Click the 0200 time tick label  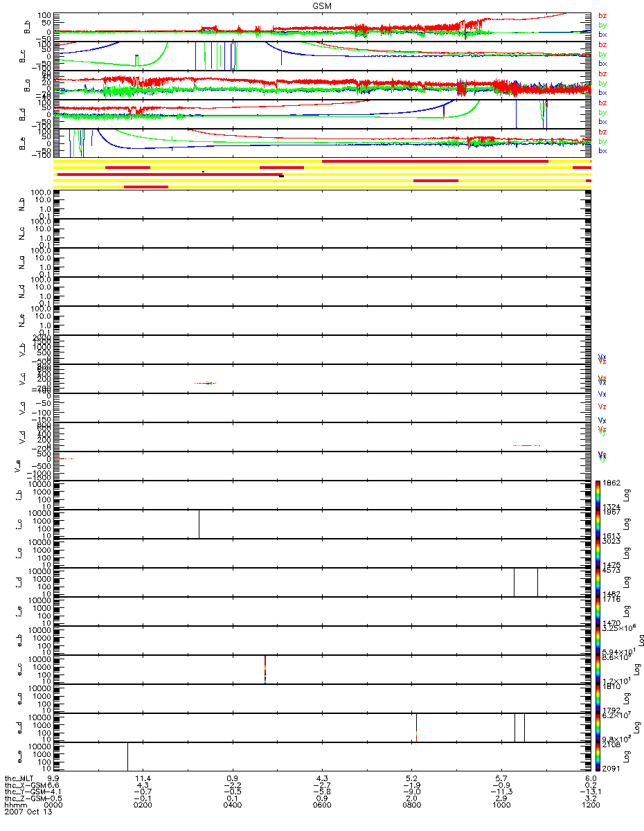(x=143, y=805)
